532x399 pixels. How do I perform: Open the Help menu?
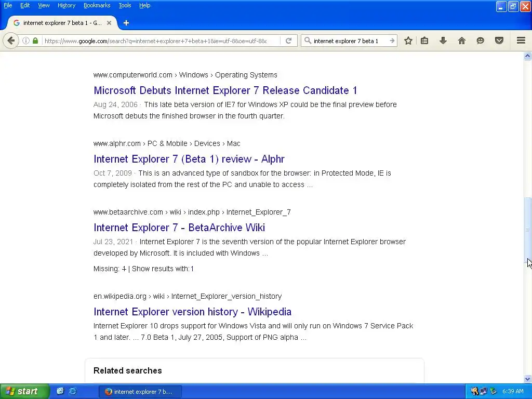click(144, 5)
